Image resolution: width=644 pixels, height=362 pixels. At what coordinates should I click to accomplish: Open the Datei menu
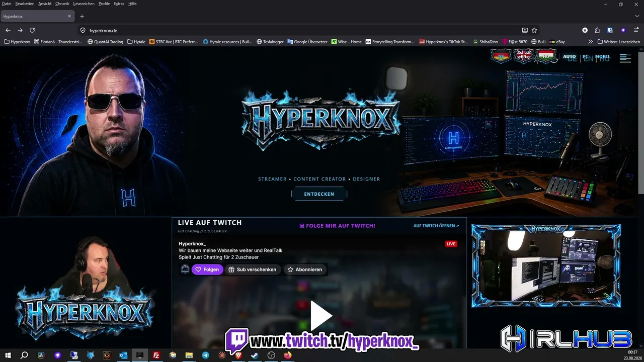[7, 4]
